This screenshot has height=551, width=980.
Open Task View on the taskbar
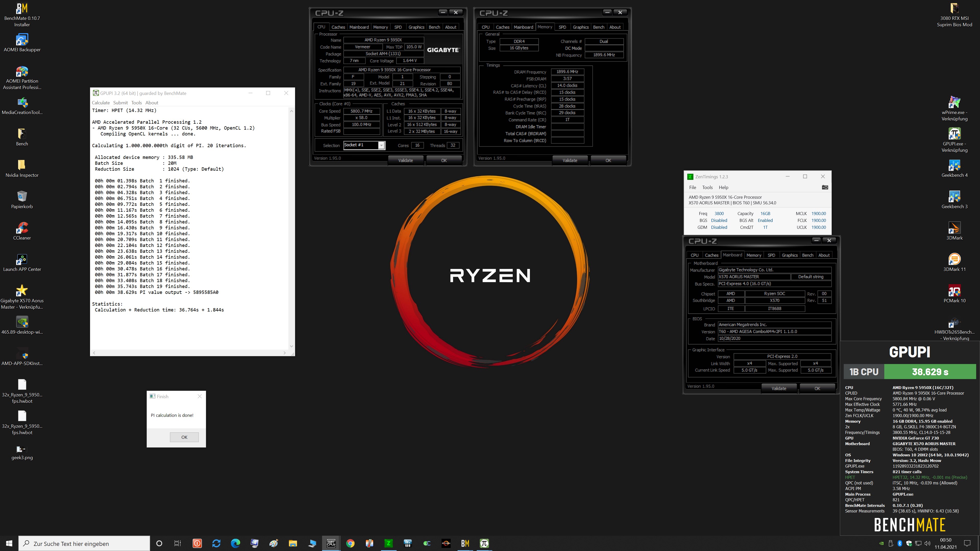(x=178, y=543)
